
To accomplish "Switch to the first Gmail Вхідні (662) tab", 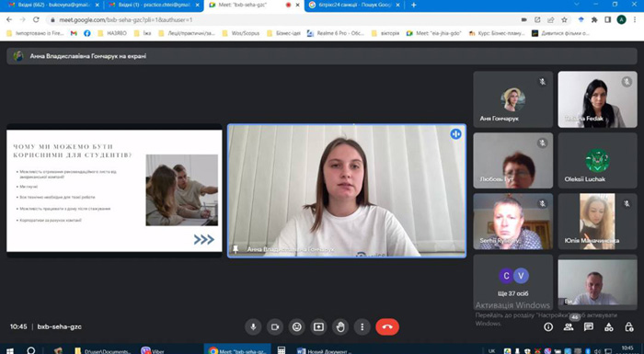I will (52, 5).
